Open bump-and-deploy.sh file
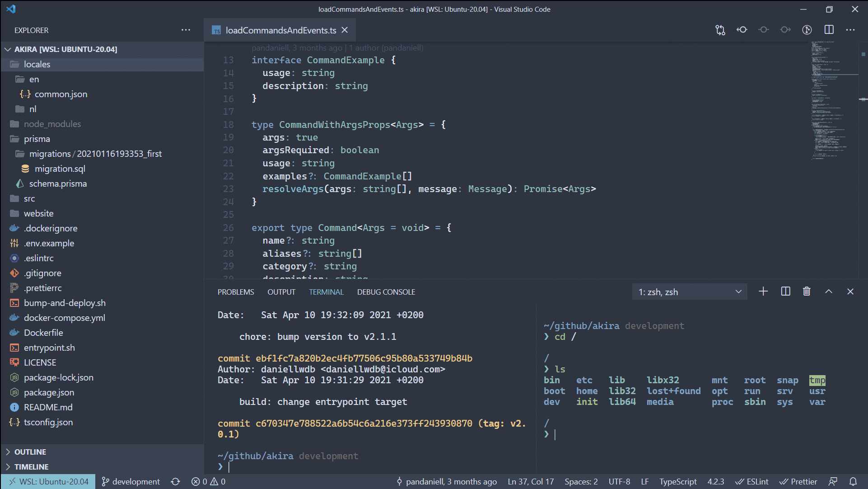Image resolution: width=868 pixels, height=489 pixels. 102,303
